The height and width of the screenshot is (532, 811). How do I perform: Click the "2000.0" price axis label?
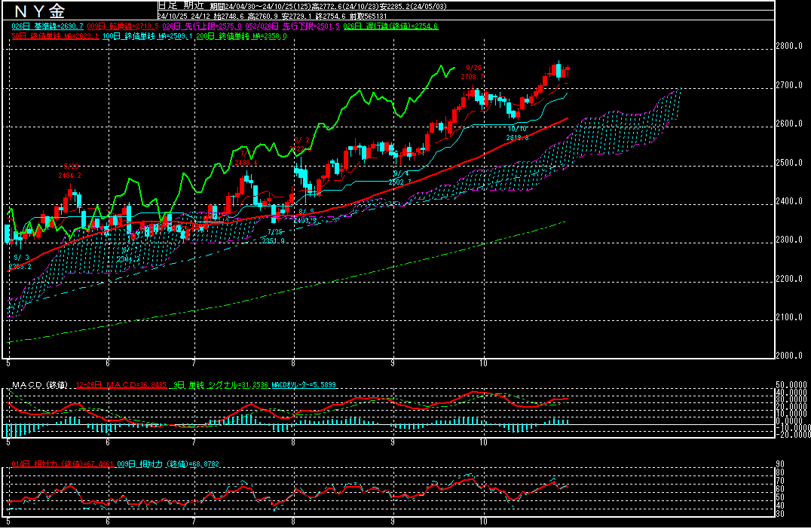tap(789, 356)
